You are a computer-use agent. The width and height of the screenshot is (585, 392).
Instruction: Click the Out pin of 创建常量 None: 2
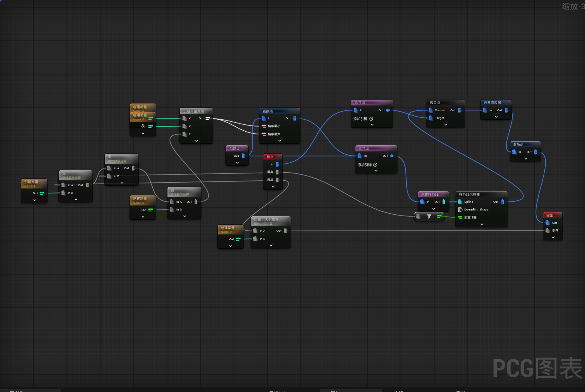tap(238, 239)
